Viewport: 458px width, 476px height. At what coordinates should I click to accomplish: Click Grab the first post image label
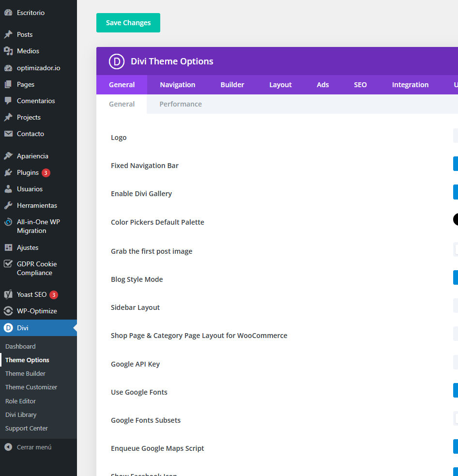point(152,251)
